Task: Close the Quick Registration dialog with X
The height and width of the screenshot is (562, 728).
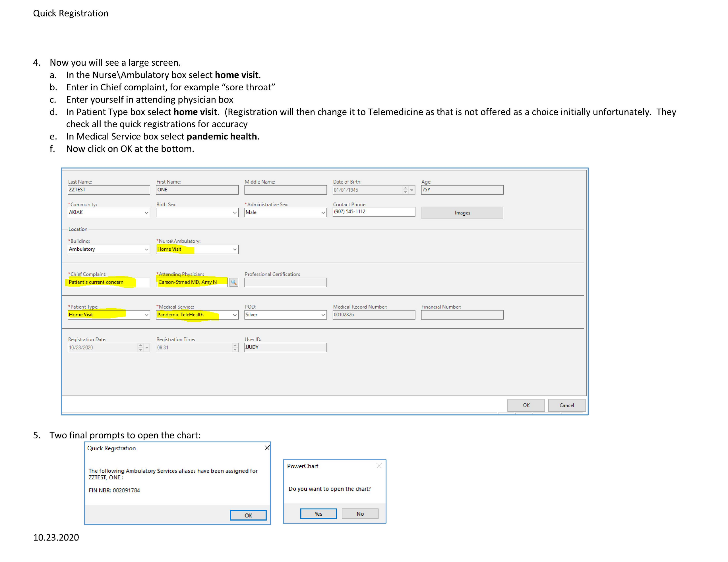Action: 267,448
